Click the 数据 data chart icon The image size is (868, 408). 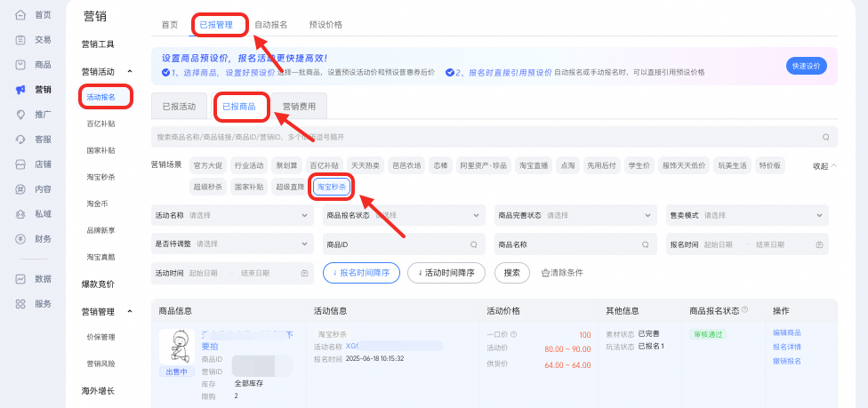coord(20,278)
